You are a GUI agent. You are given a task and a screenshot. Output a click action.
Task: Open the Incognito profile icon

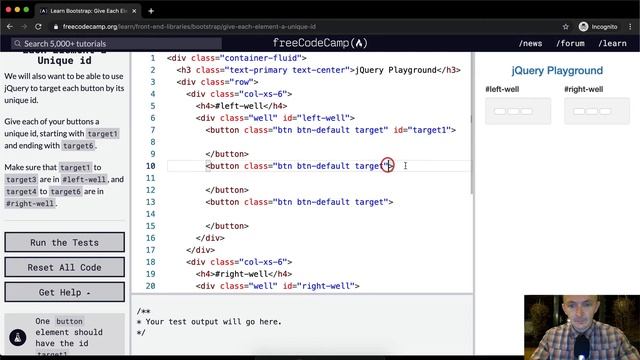point(583,27)
